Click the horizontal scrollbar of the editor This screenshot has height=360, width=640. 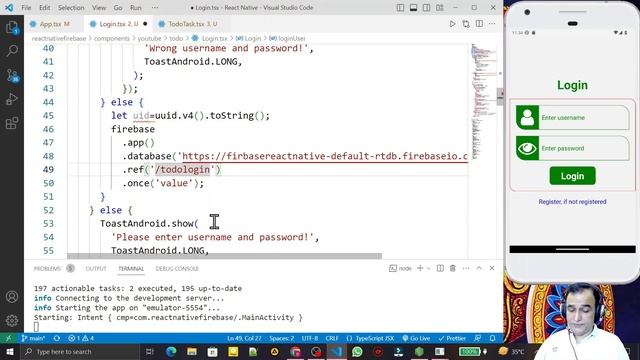tap(224, 256)
